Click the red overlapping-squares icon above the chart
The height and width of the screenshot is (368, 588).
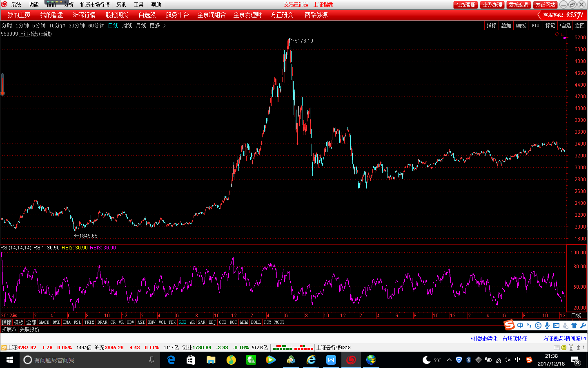coord(563,34)
